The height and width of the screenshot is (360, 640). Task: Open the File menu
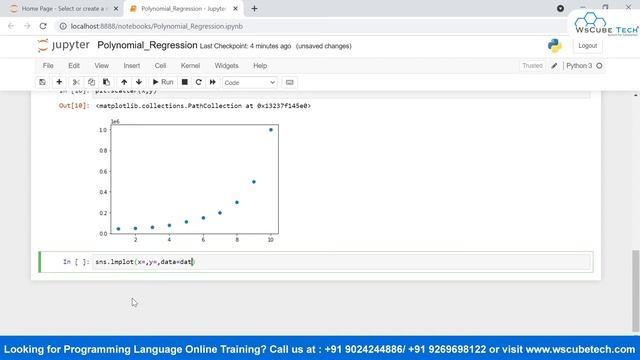pyautogui.click(x=48, y=66)
